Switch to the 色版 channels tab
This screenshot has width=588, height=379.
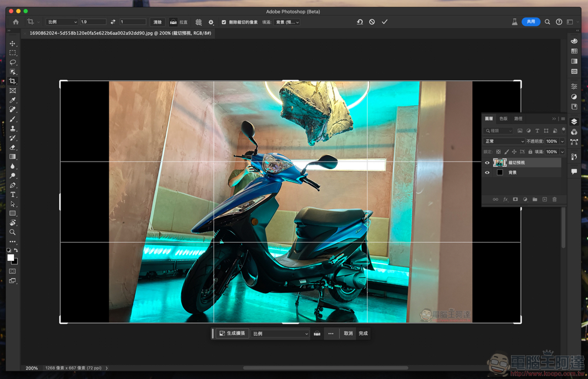(503, 119)
